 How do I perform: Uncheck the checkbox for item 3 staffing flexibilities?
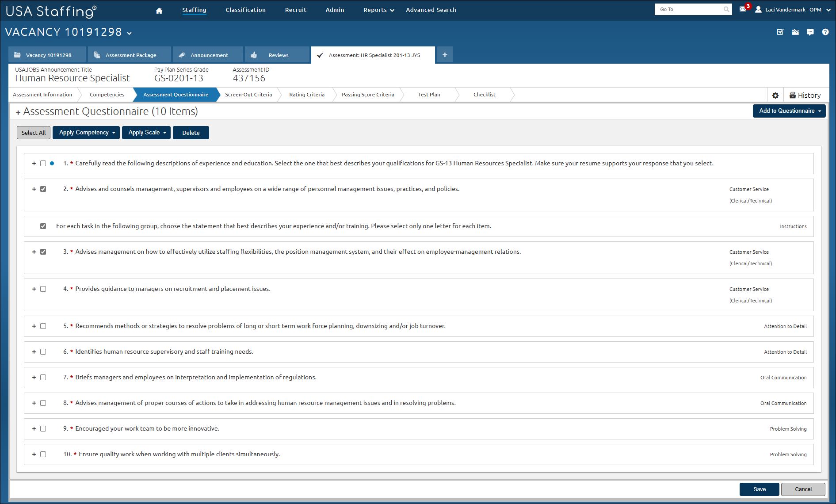[43, 252]
